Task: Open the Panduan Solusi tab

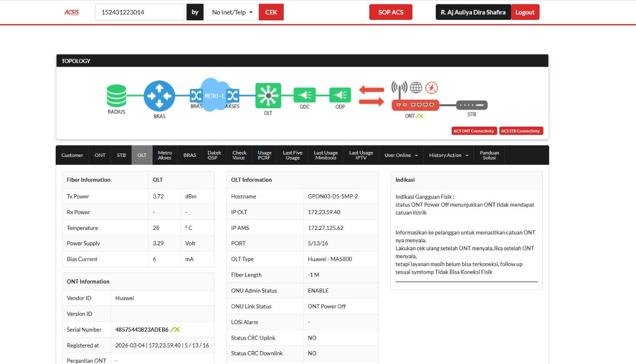Action: tap(489, 155)
